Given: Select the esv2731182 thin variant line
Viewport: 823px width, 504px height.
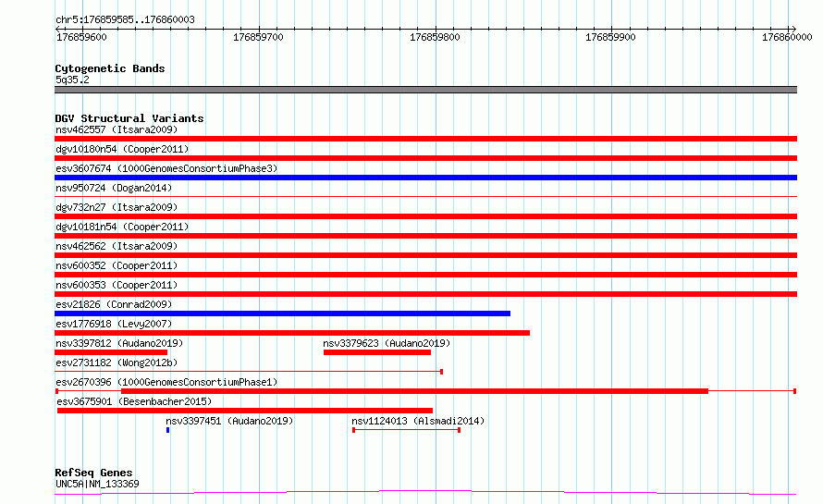Looking at the screenshot, I should (x=249, y=372).
